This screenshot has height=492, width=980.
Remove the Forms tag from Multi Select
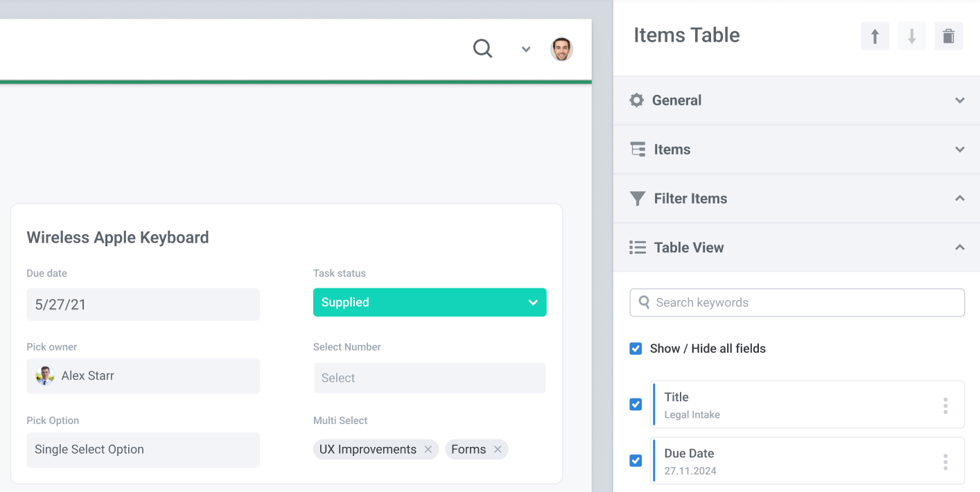[x=498, y=449]
